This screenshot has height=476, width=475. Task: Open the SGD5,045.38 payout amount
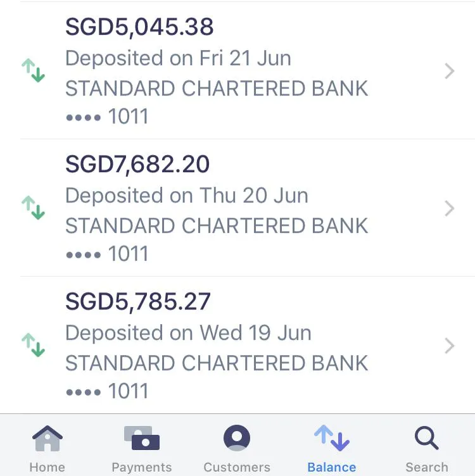(x=139, y=27)
